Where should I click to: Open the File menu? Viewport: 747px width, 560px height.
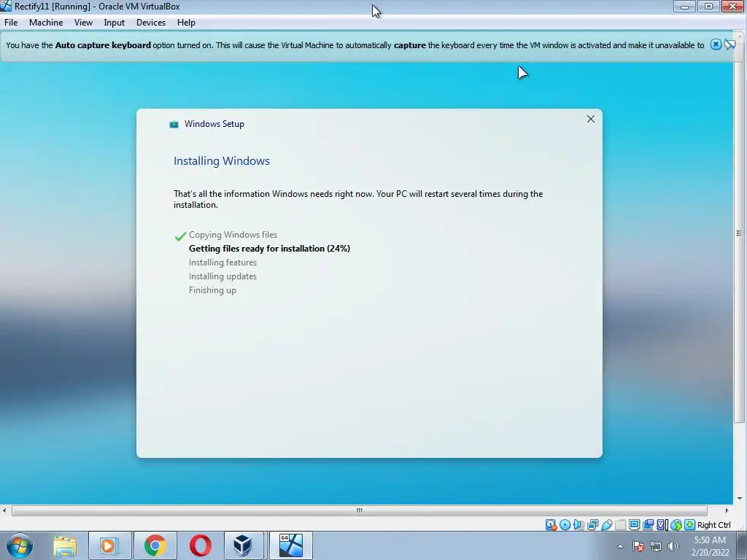pos(11,23)
